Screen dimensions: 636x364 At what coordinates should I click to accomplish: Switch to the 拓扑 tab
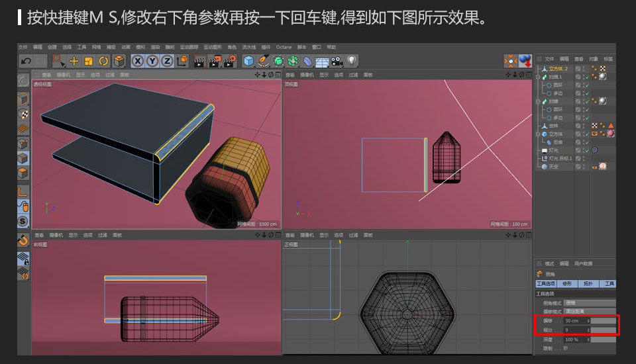click(588, 284)
